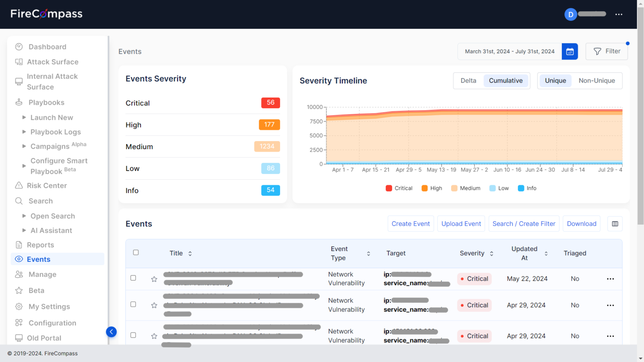Click the Download button above the table
Screen dimensions: 644x362
pyautogui.click(x=581, y=223)
